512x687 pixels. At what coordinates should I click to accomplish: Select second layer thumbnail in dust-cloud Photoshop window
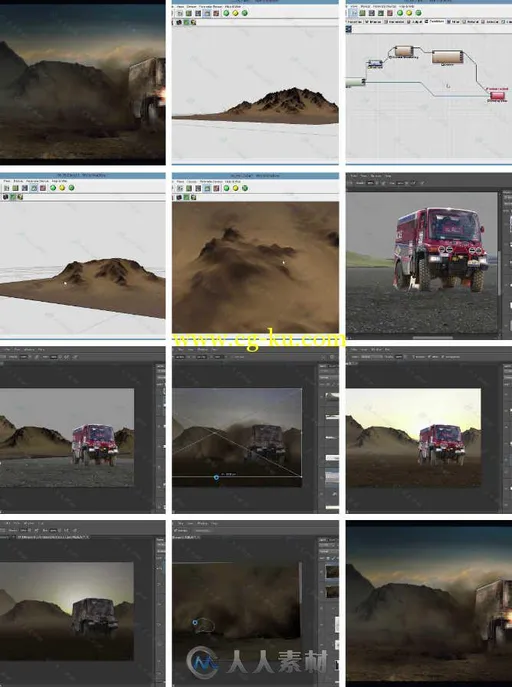pyautogui.click(x=332, y=592)
